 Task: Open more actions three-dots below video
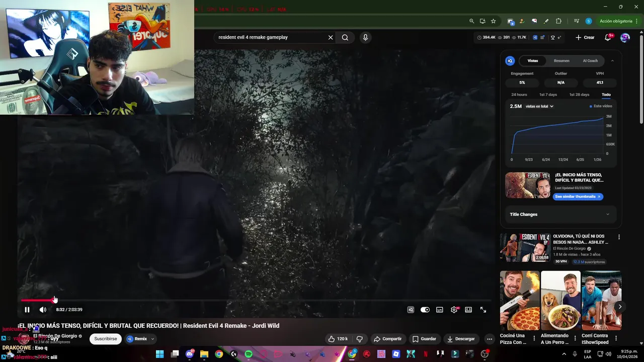coord(490,339)
